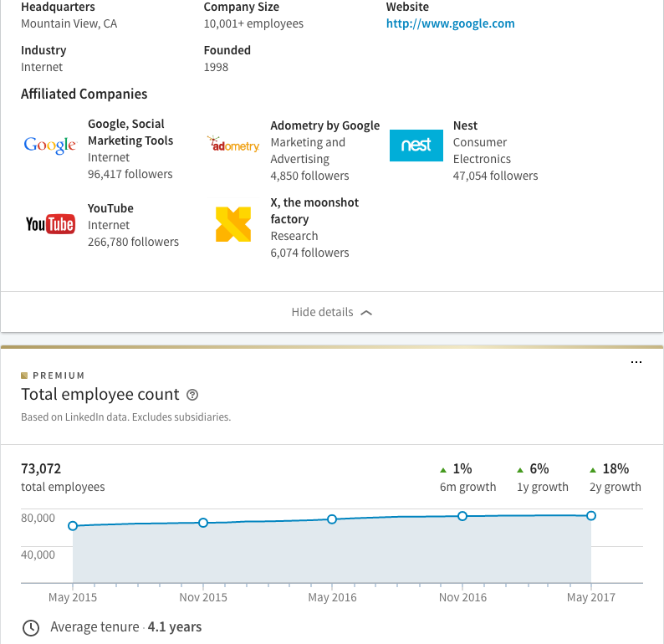This screenshot has width=664, height=644.
Task: Click the clock icon beside Average tenure
Action: [31, 627]
